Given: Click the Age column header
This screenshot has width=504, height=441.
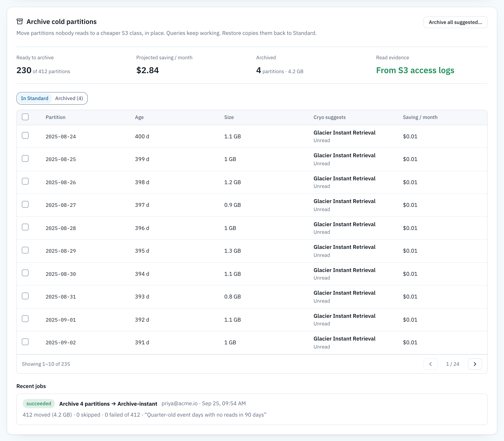Looking at the screenshot, I should pyautogui.click(x=139, y=117).
